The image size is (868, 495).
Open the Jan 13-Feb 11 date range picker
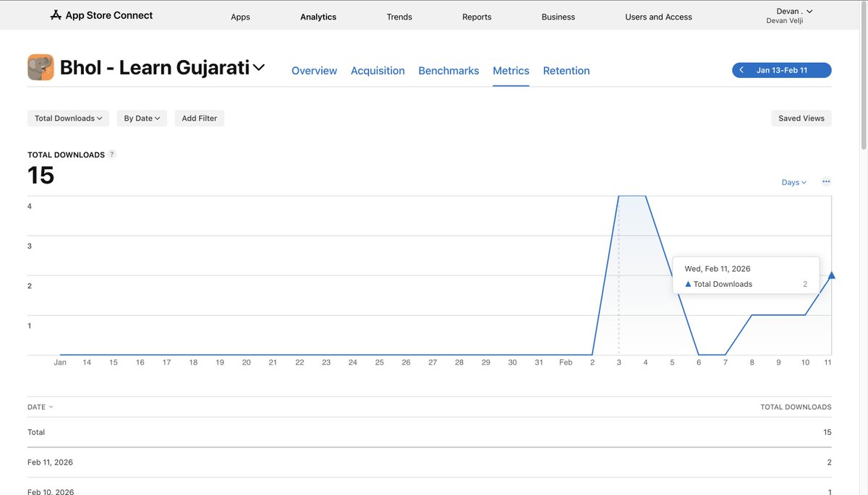[x=782, y=70]
